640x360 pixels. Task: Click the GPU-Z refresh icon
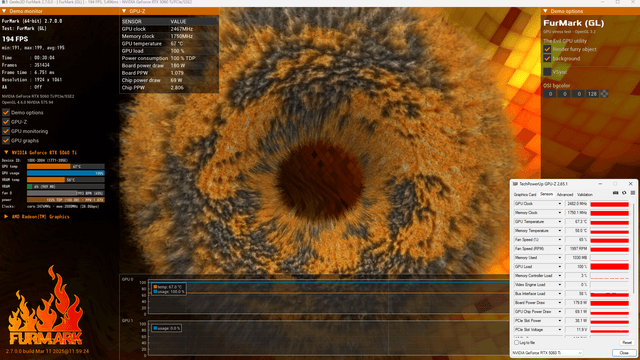click(x=624, y=193)
